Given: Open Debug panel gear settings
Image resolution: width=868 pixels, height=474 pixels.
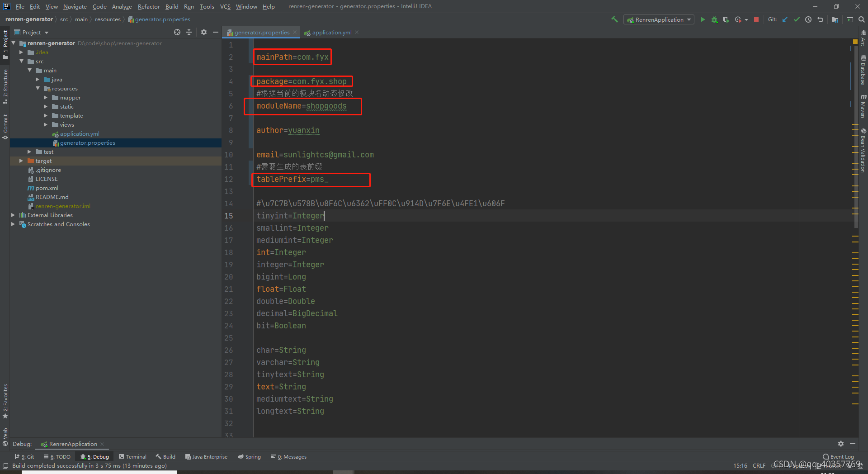Looking at the screenshot, I should [x=841, y=444].
